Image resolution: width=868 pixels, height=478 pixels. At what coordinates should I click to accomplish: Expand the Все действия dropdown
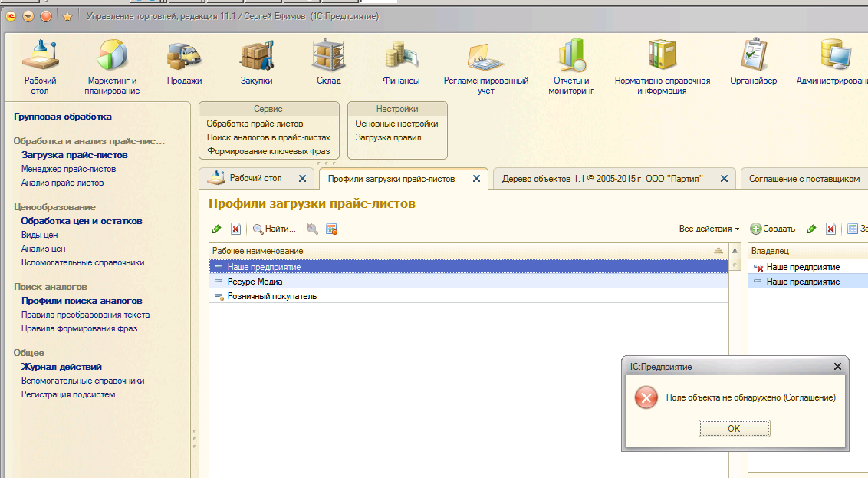(x=709, y=229)
